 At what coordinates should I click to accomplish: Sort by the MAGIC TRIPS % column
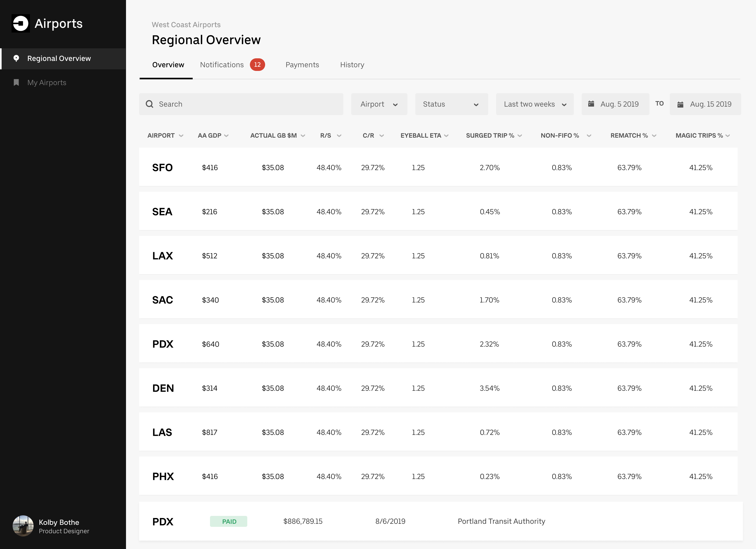[x=703, y=136]
